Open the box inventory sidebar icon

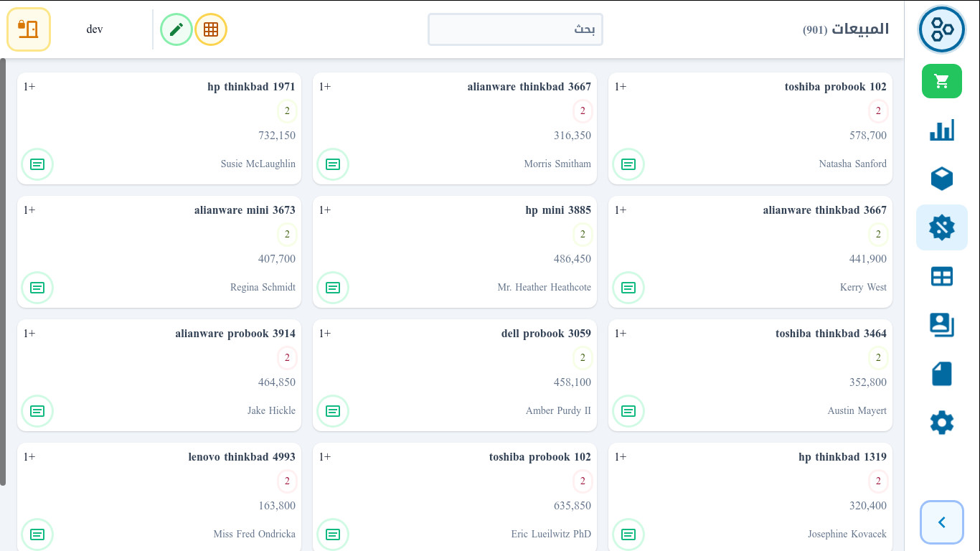tap(941, 179)
